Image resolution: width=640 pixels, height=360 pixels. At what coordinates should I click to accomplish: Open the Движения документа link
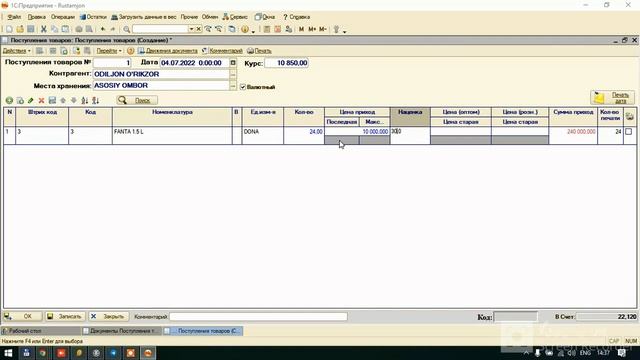[168, 51]
